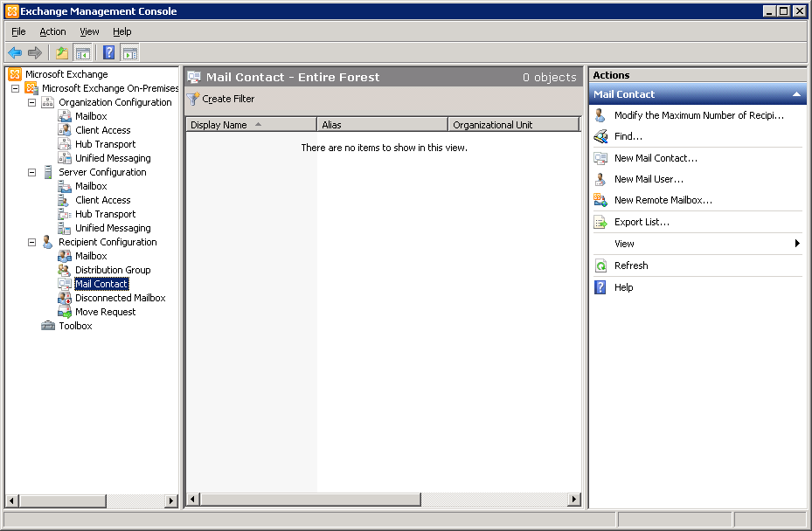Open the View menu in menu bar
Screen dimensions: 812x531
[x=89, y=31]
